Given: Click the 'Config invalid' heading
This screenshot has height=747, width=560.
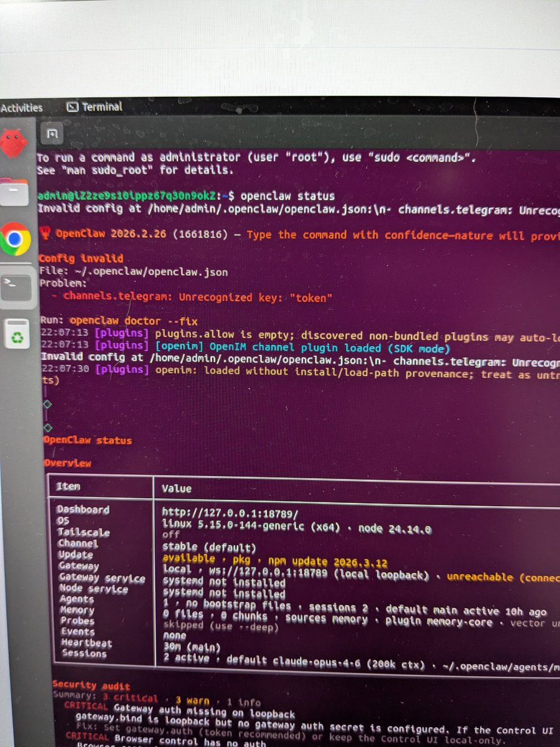Looking at the screenshot, I should (81, 258).
